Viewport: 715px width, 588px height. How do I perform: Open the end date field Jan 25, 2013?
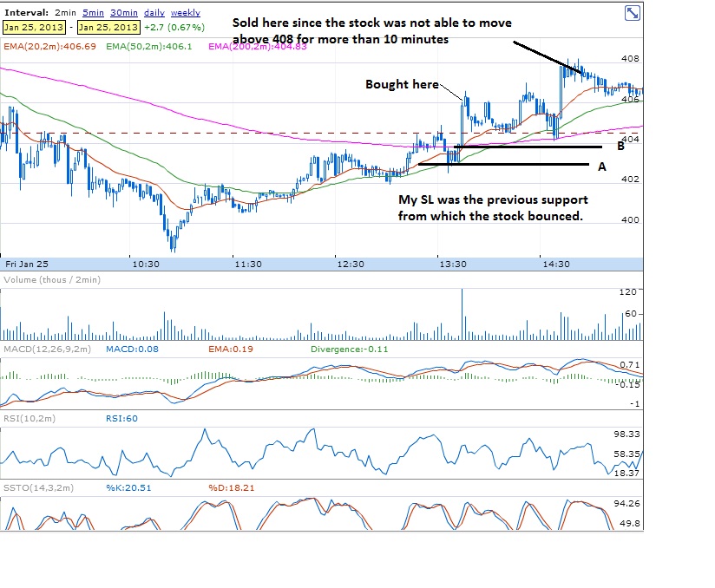[108, 28]
